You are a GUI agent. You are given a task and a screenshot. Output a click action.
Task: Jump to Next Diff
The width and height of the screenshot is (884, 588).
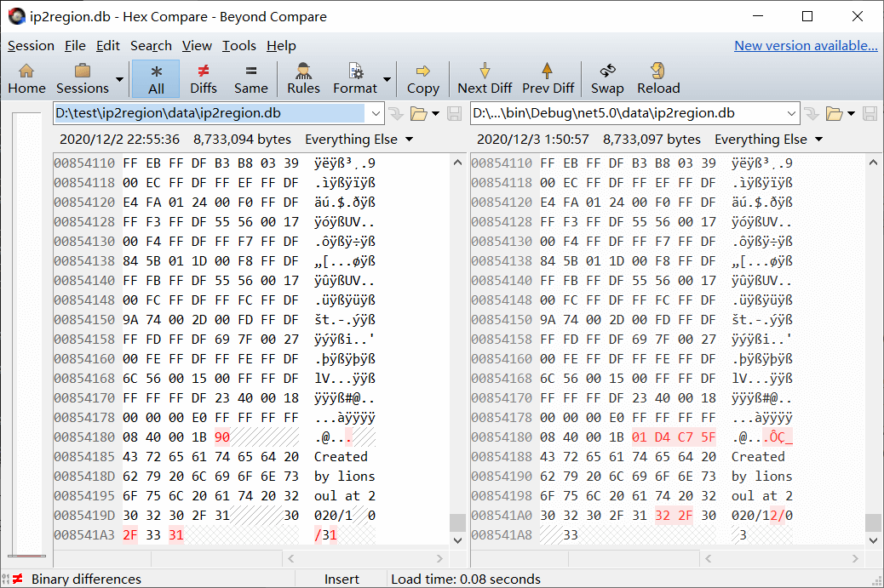[x=485, y=78]
